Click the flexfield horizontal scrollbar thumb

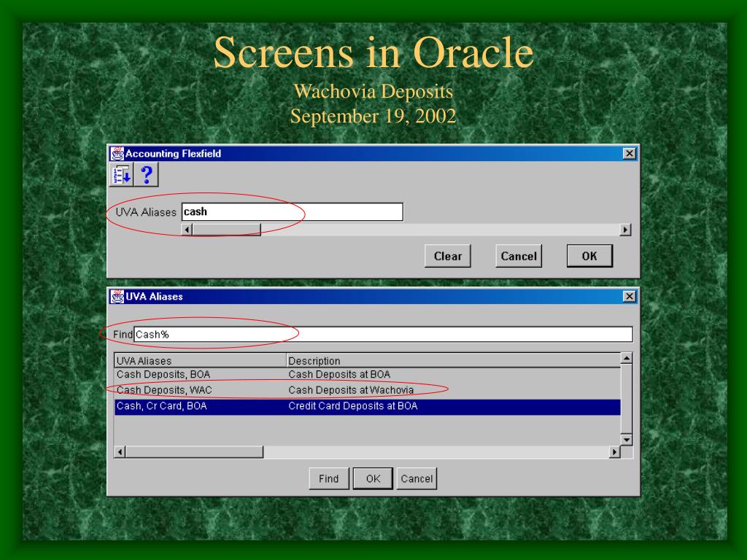coord(226,230)
